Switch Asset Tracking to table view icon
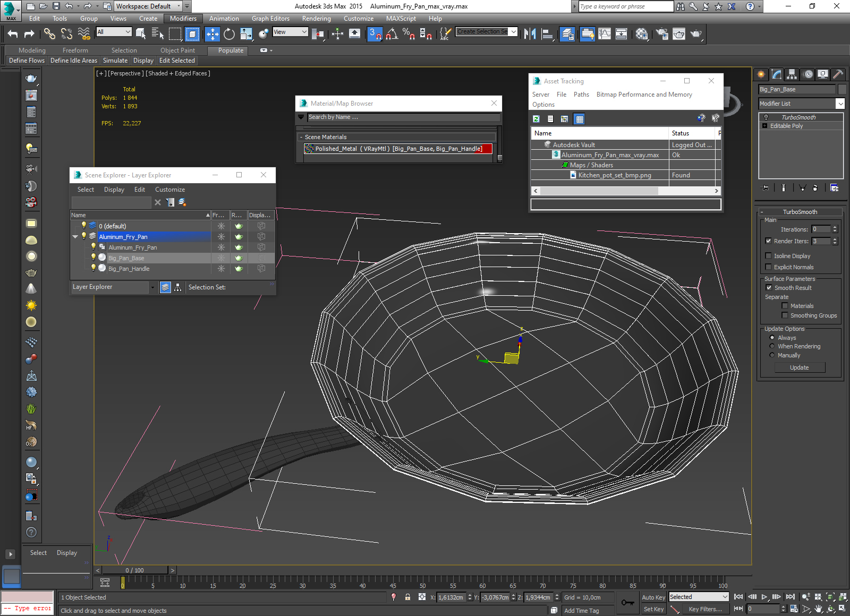This screenshot has width=850, height=616. click(x=580, y=119)
